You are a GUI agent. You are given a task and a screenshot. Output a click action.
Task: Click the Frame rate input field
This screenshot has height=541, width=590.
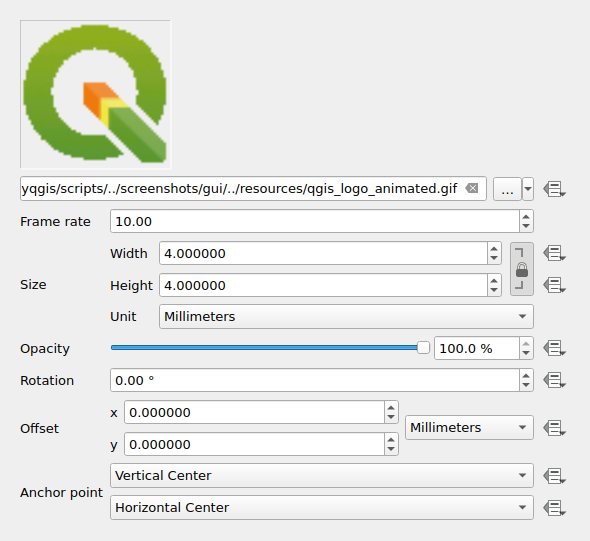coord(315,221)
